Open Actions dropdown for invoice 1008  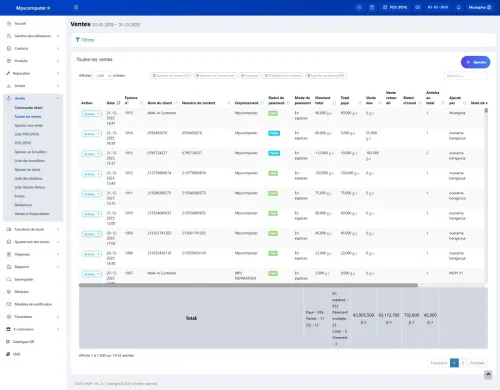point(92,254)
